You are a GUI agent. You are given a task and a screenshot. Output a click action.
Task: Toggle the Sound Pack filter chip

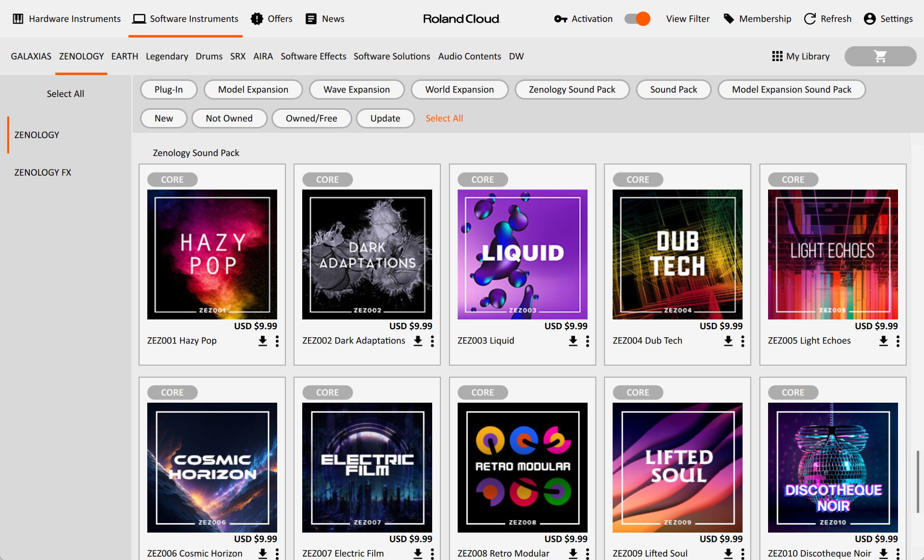pyautogui.click(x=674, y=89)
